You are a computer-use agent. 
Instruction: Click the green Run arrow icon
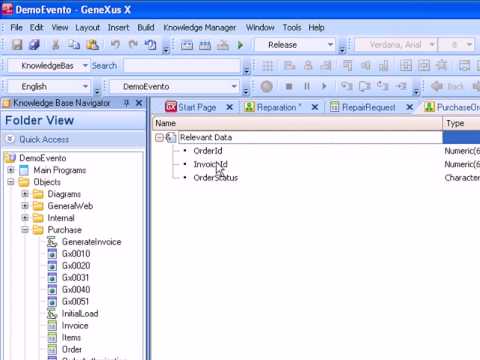click(x=240, y=45)
